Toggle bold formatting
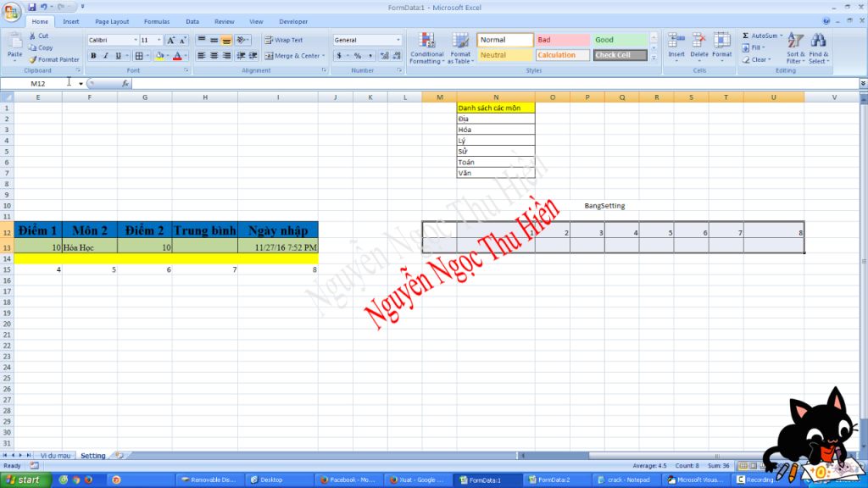The height and width of the screenshot is (488, 868). (x=94, y=56)
